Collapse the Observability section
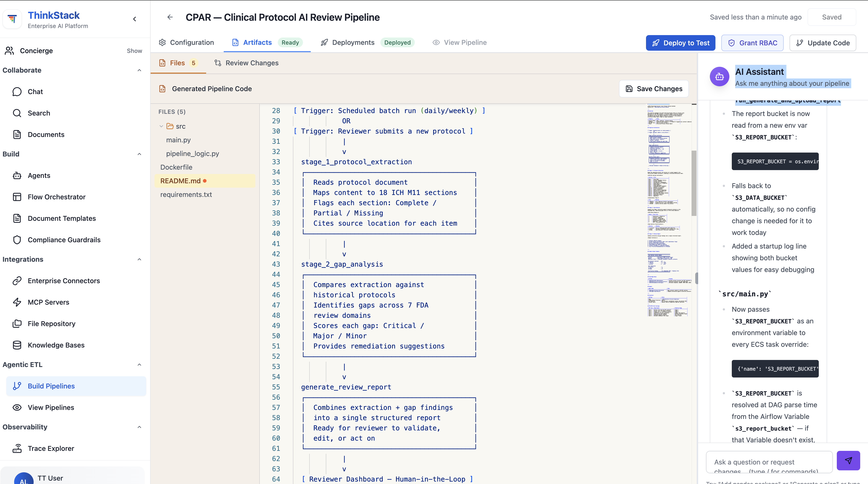Image resolution: width=868 pixels, height=484 pixels. [139, 427]
